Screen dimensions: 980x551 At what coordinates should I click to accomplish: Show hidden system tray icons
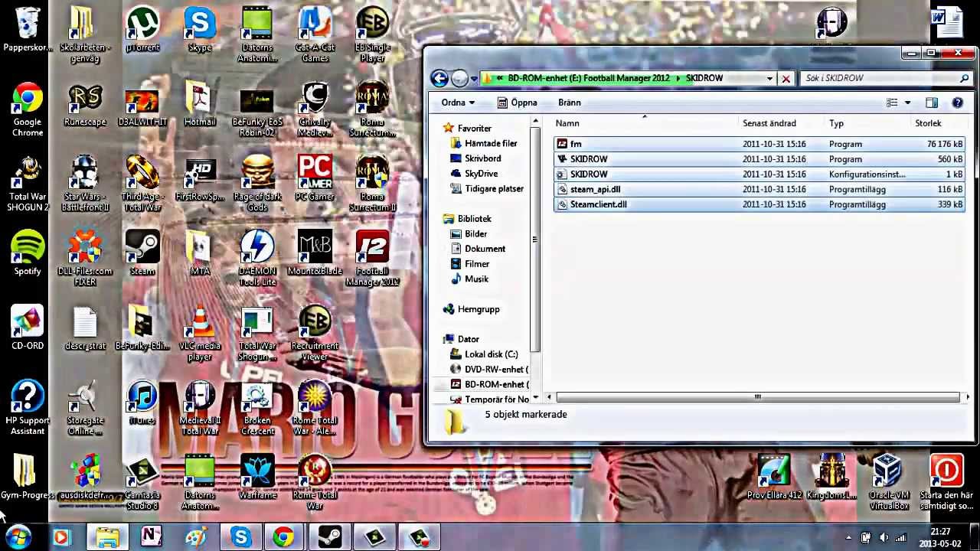[848, 537]
